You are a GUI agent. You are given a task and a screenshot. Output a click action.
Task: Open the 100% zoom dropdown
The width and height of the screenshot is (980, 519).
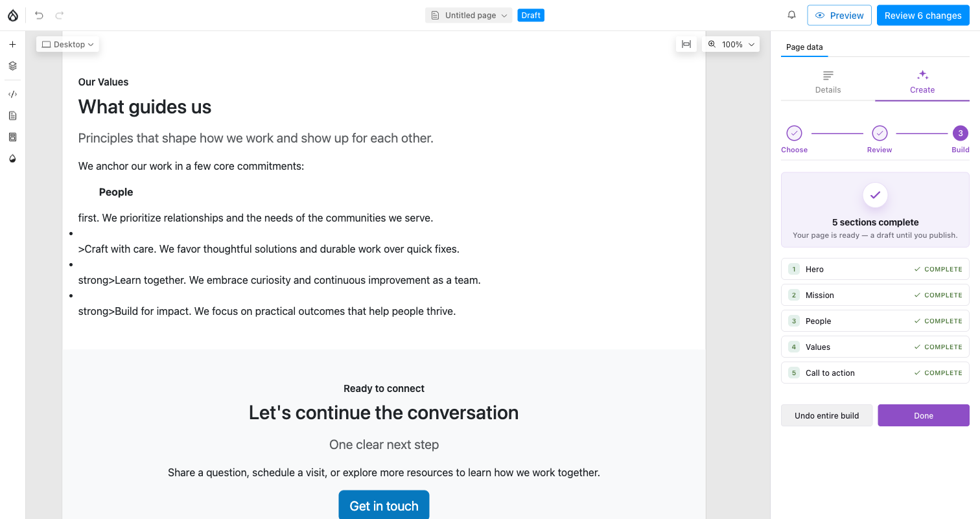731,45
